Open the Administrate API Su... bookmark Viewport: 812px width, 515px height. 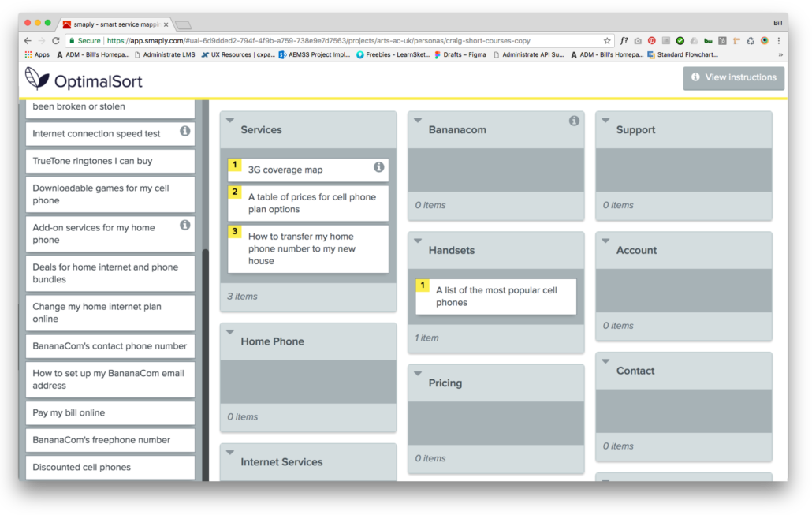[x=529, y=54]
